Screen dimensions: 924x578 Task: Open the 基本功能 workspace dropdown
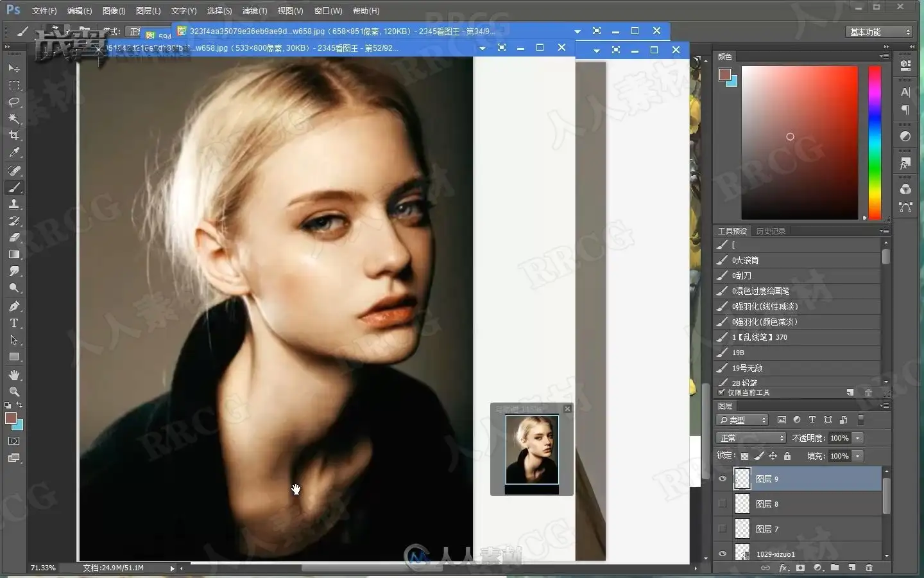coord(879,31)
